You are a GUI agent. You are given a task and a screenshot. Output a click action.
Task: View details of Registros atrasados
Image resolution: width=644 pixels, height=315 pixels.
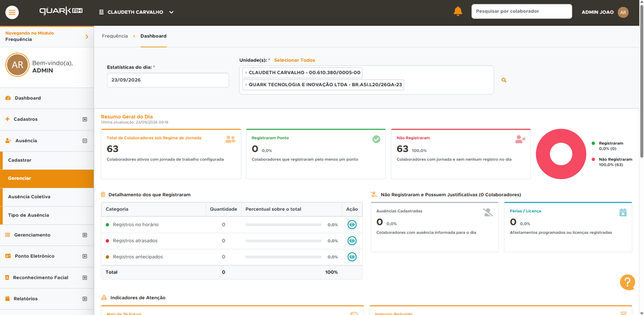[x=352, y=241]
